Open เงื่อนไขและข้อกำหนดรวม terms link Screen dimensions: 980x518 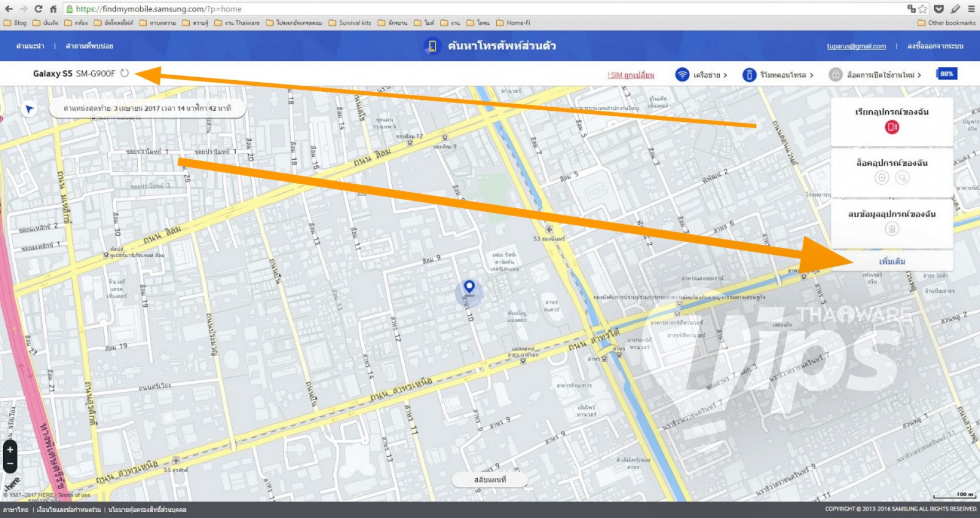69,509
